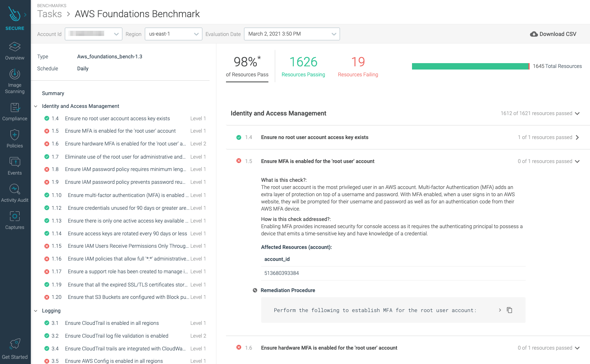
Task: Open the Region us-east-1 dropdown
Action: tap(174, 34)
